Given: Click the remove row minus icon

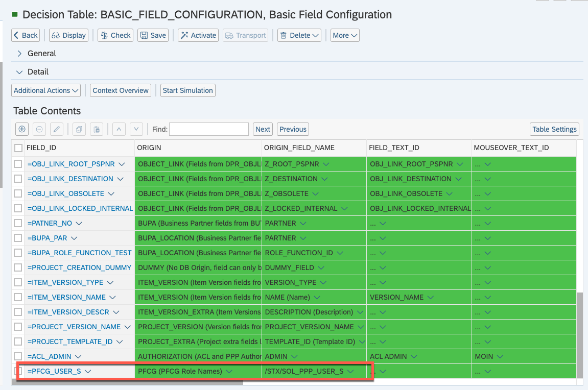Looking at the screenshot, I should 39,129.
